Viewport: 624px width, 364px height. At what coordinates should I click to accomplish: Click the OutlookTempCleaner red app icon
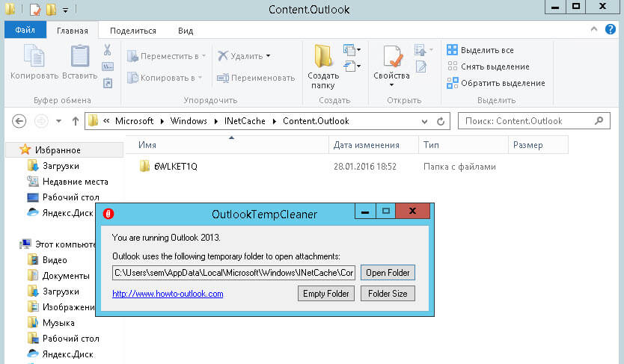tap(108, 214)
